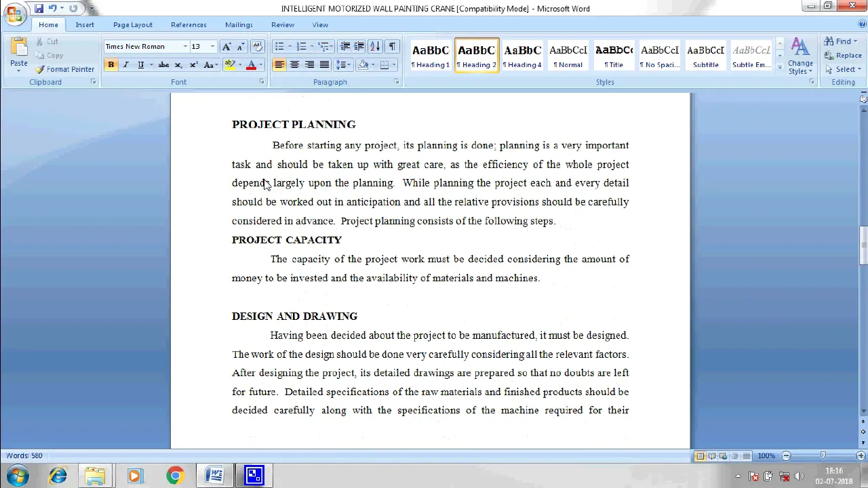The height and width of the screenshot is (488, 868).
Task: Open numbering list dropdown arrow
Action: click(x=312, y=47)
